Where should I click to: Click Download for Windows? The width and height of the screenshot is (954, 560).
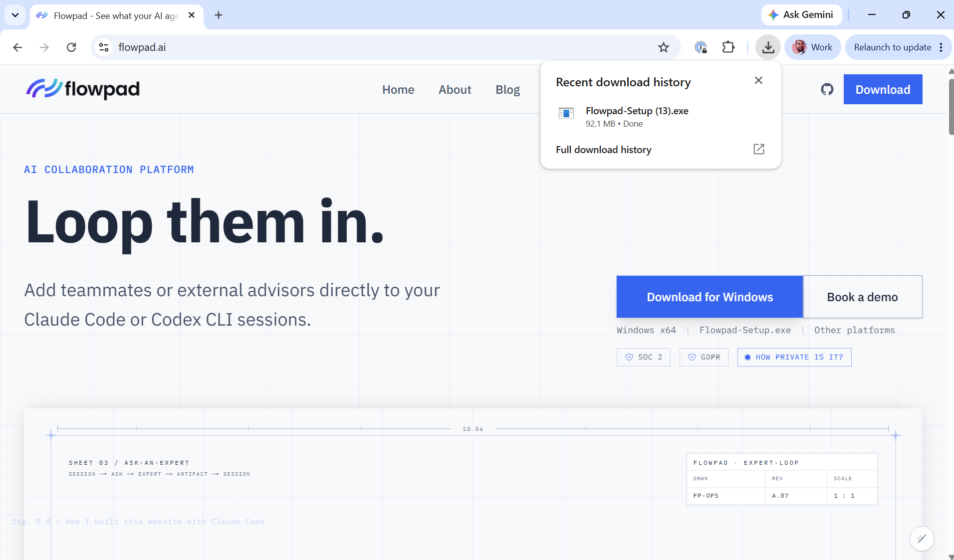click(710, 297)
